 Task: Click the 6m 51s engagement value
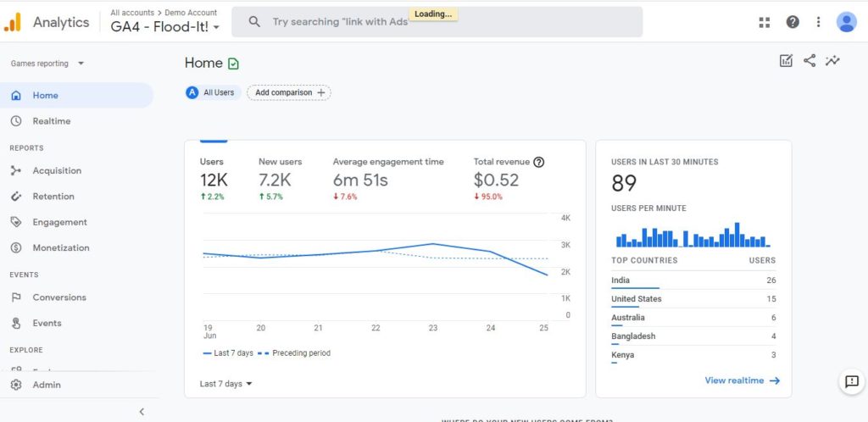coord(360,180)
